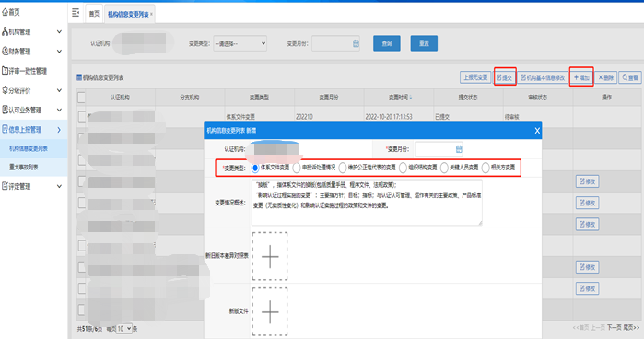Screen dimensions: 644x339
Task: Check the row checkbox for 体系文件变更 202210
Action: pyautogui.click(x=81, y=117)
